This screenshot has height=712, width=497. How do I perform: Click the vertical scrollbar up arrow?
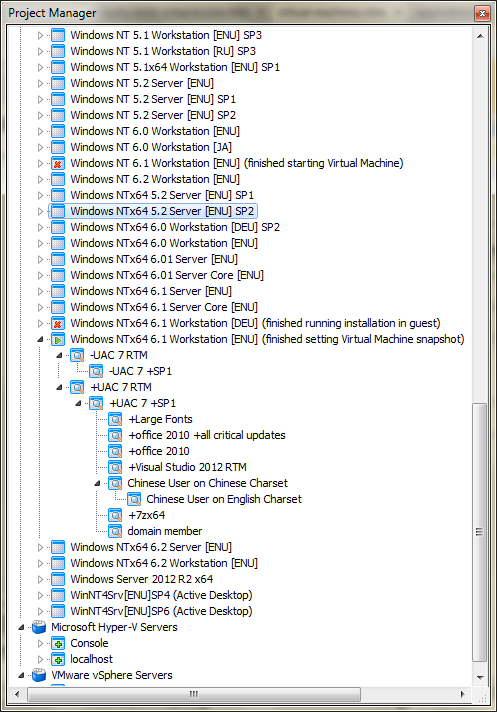point(480,35)
